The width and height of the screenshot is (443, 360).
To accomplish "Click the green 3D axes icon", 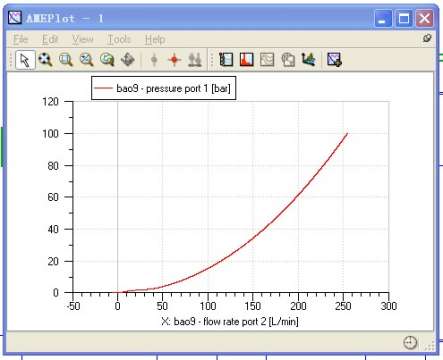I will pos(309,60).
